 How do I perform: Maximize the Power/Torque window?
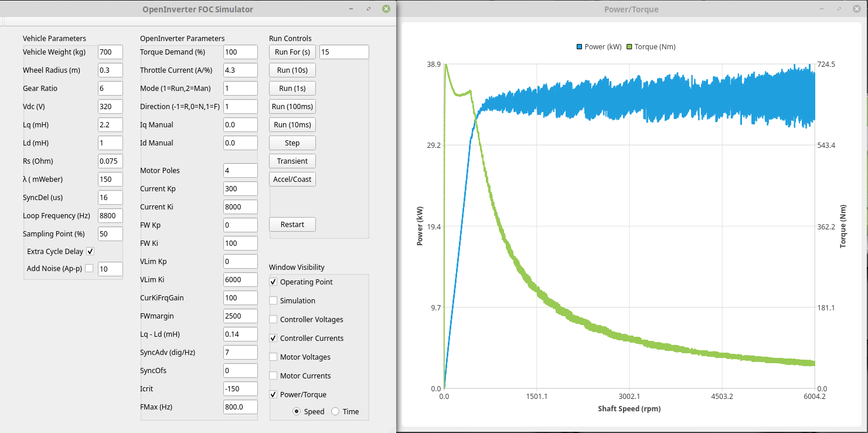coord(840,9)
